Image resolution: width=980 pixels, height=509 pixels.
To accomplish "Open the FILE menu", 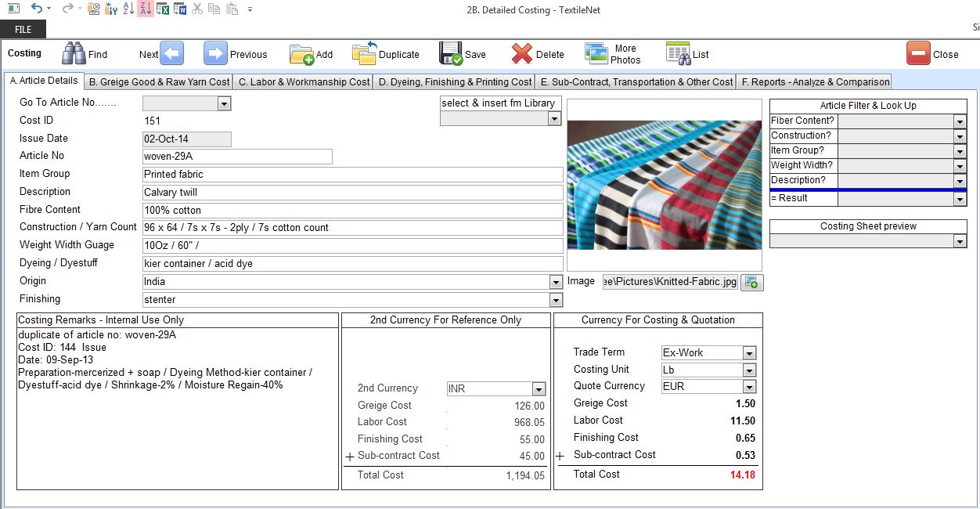I will pyautogui.click(x=23, y=29).
